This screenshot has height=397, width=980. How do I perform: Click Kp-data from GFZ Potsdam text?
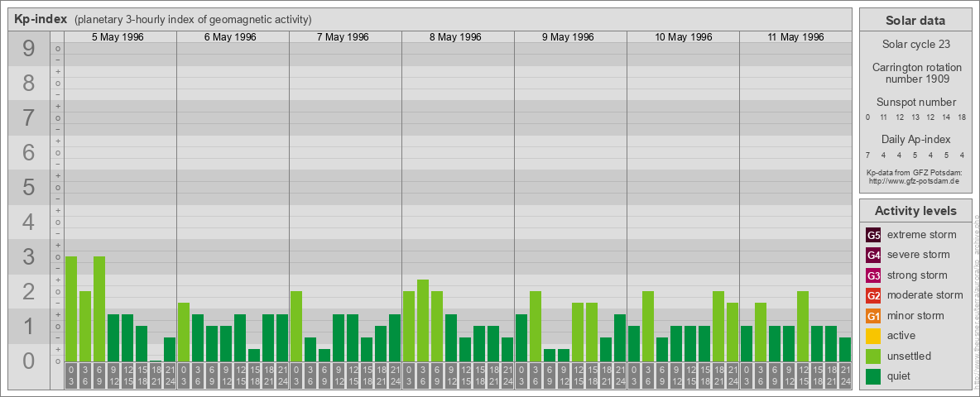(x=913, y=172)
